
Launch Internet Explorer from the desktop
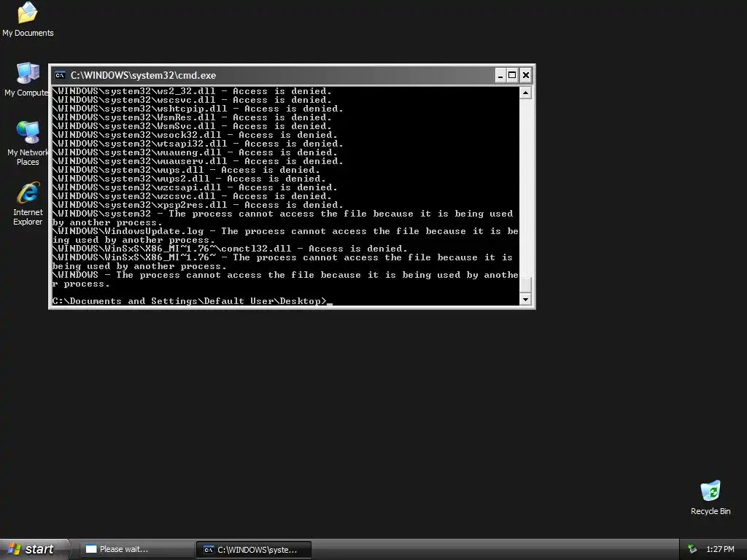28,203
